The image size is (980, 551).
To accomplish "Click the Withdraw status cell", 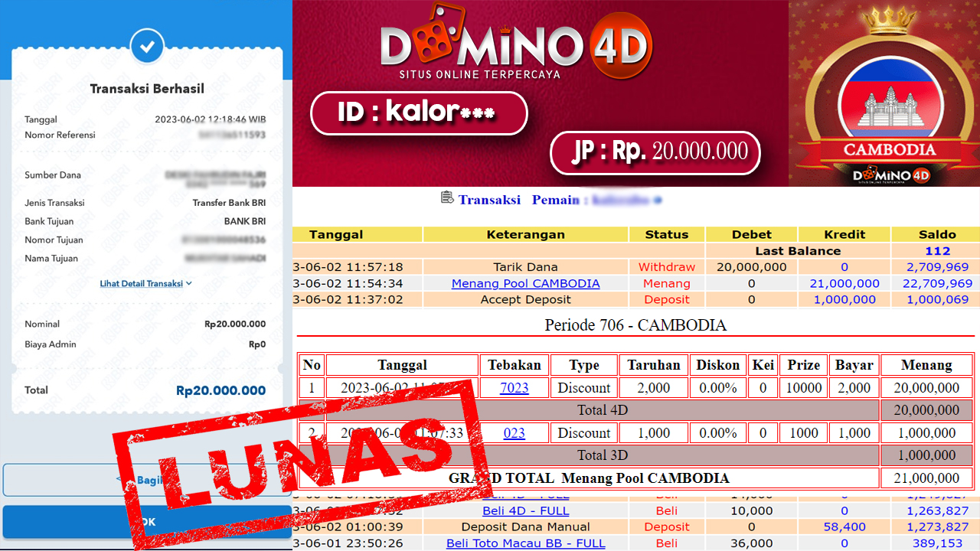I will [x=667, y=267].
